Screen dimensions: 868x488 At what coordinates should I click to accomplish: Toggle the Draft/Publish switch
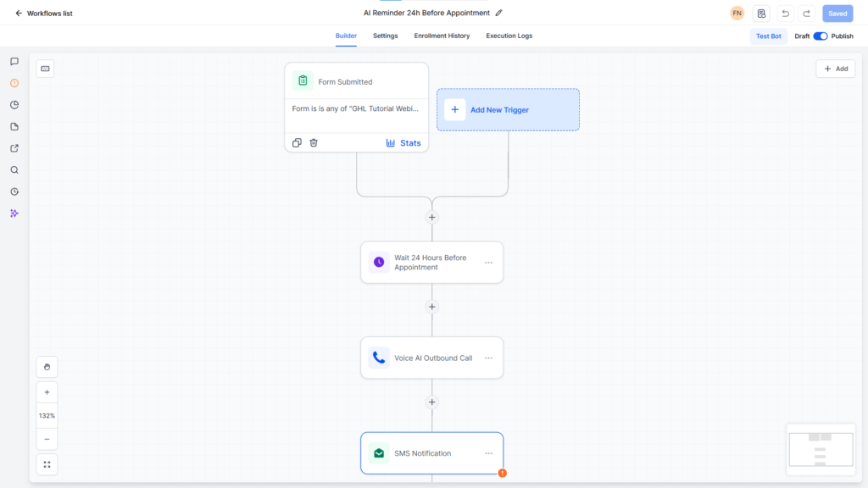(821, 36)
